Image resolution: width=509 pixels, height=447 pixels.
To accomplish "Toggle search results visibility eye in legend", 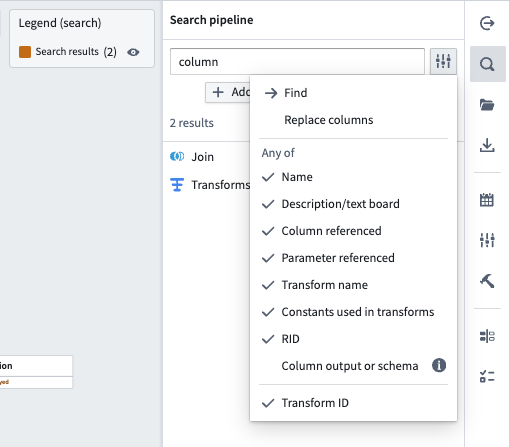I will 133,52.
